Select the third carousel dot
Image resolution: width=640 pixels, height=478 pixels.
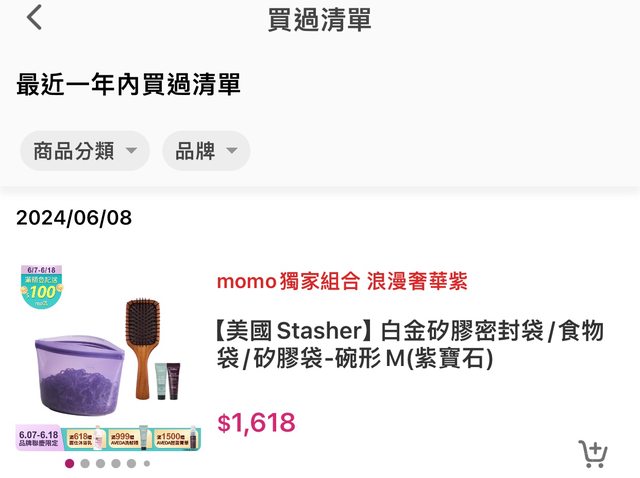click(x=100, y=463)
